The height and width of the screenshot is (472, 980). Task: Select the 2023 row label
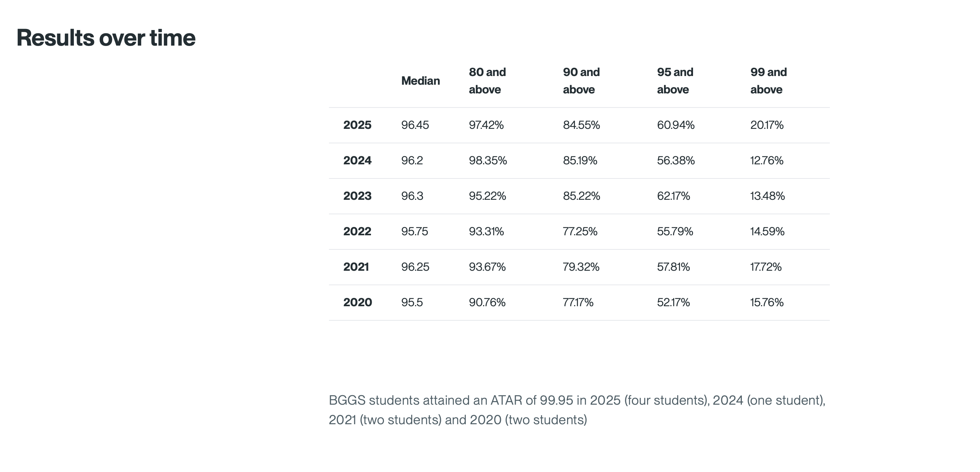point(357,196)
